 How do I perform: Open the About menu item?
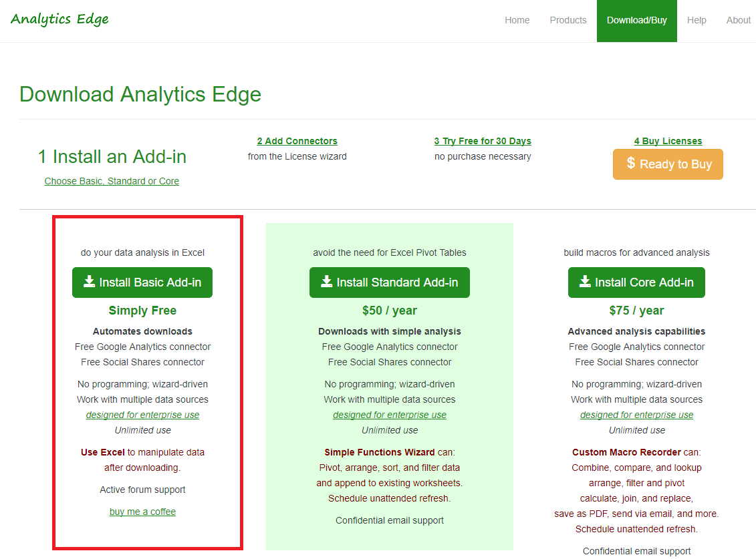738,20
